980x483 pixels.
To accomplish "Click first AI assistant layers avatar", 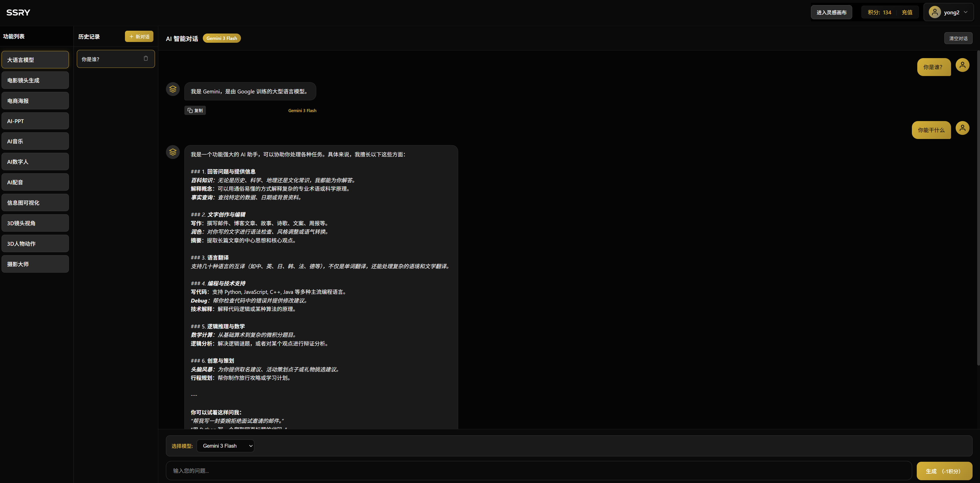I will coord(173,89).
